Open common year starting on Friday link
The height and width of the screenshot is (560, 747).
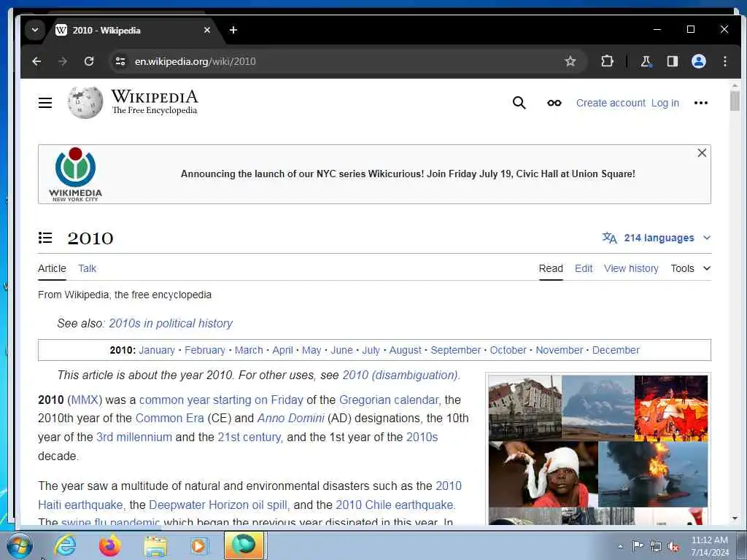click(221, 400)
